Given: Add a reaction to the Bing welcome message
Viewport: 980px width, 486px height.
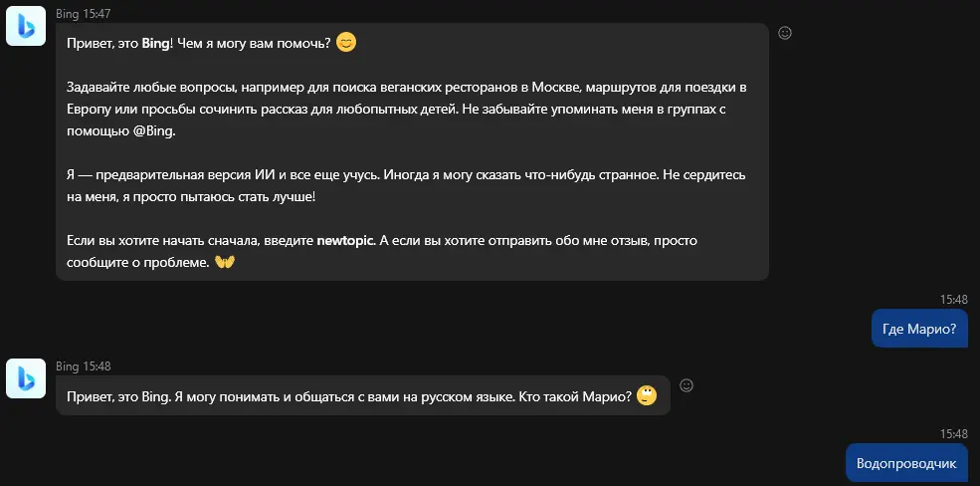Looking at the screenshot, I should pos(785,33).
